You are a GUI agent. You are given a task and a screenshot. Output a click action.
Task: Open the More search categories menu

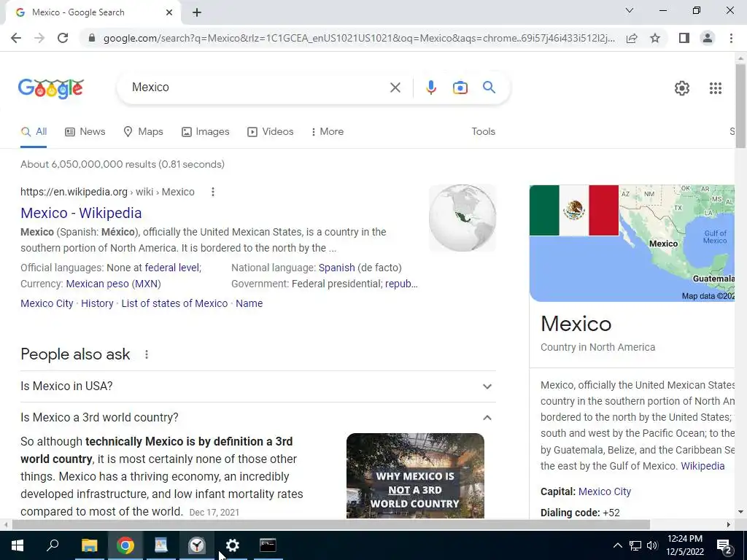pyautogui.click(x=328, y=132)
